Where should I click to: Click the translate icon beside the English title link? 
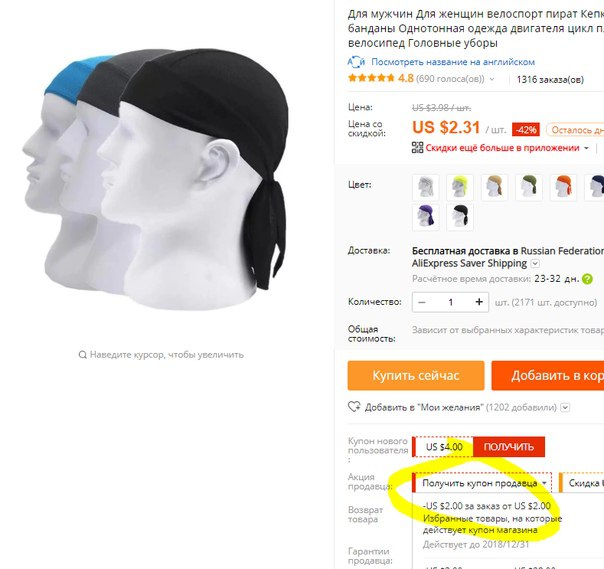tap(356, 62)
